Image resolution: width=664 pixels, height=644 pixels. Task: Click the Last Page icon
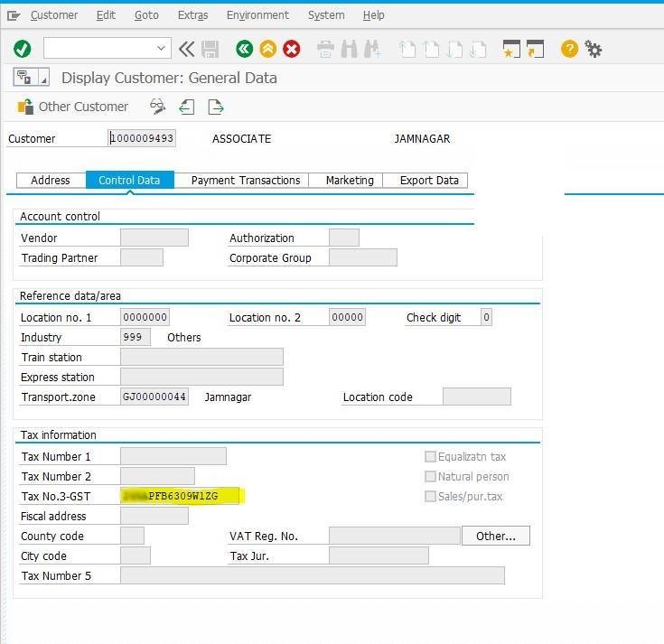click(x=478, y=49)
